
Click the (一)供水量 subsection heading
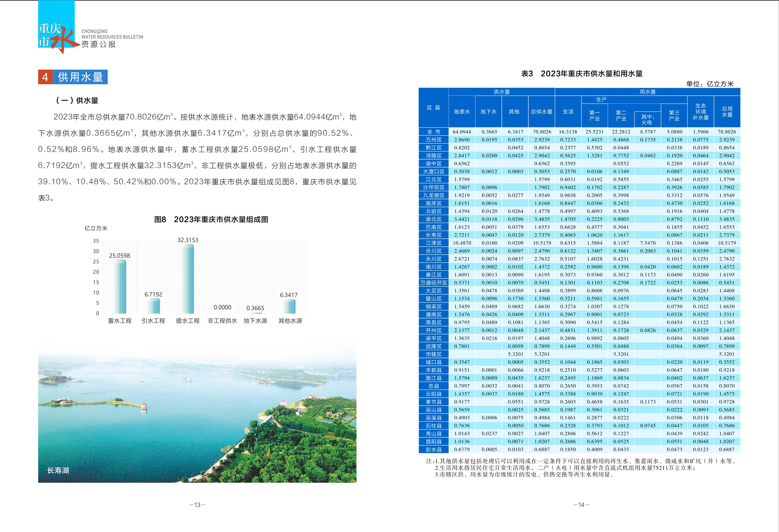[77, 101]
